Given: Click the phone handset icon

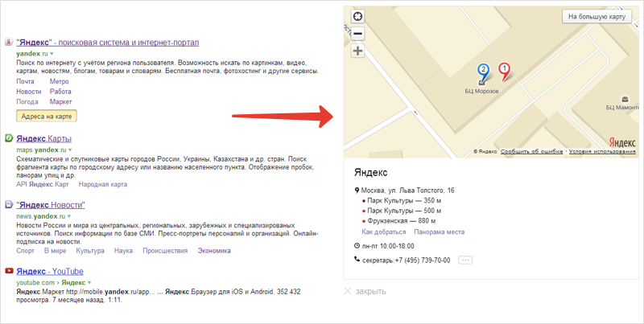Looking at the screenshot, I should coord(357,259).
